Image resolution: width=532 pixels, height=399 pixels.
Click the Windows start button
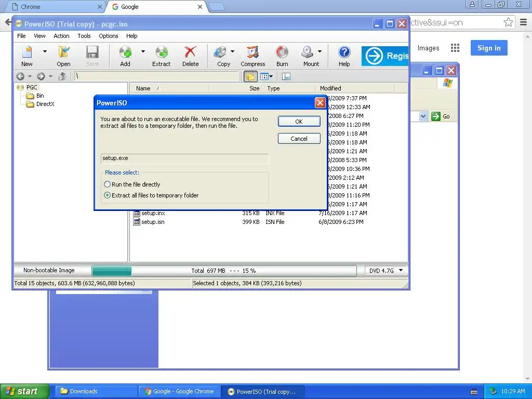[25, 392]
